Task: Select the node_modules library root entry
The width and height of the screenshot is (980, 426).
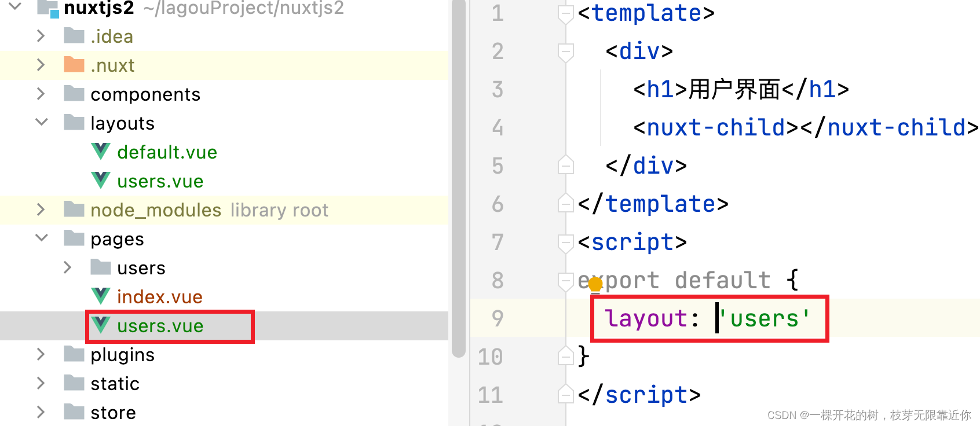Action: pyautogui.click(x=209, y=210)
